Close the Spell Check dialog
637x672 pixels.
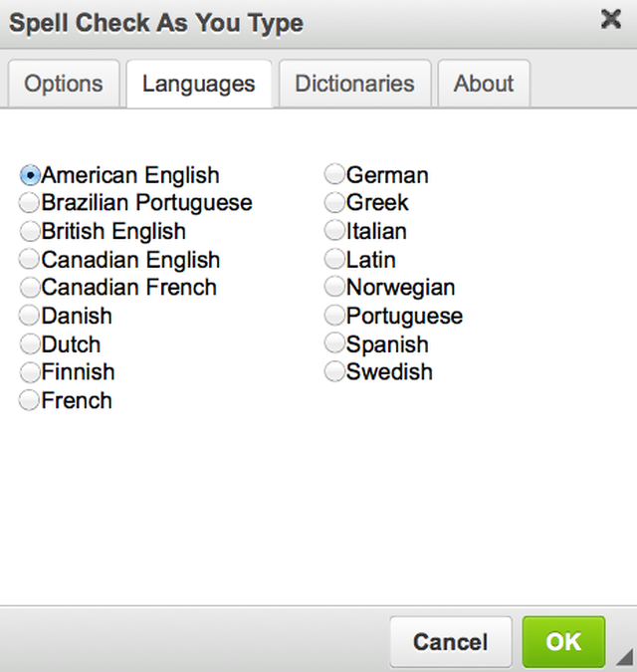click(x=611, y=19)
